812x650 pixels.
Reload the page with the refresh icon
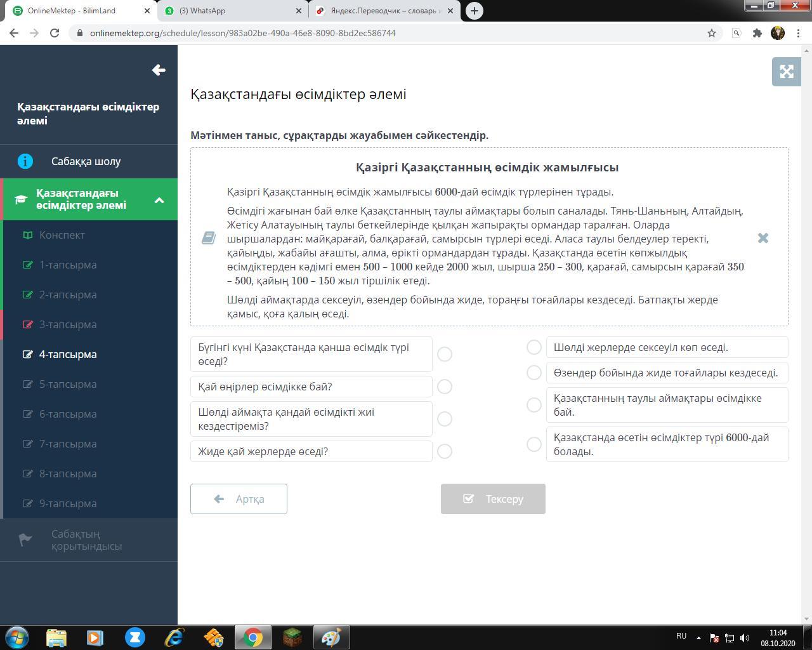(x=55, y=33)
